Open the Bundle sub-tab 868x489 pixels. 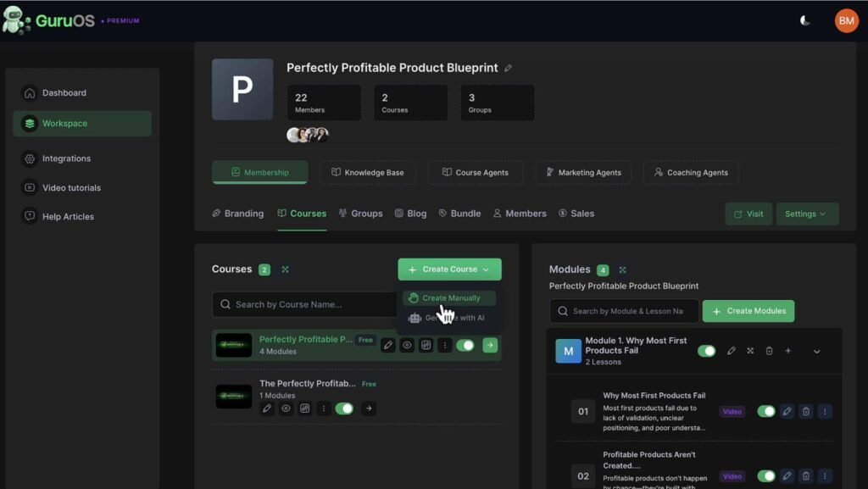point(459,214)
